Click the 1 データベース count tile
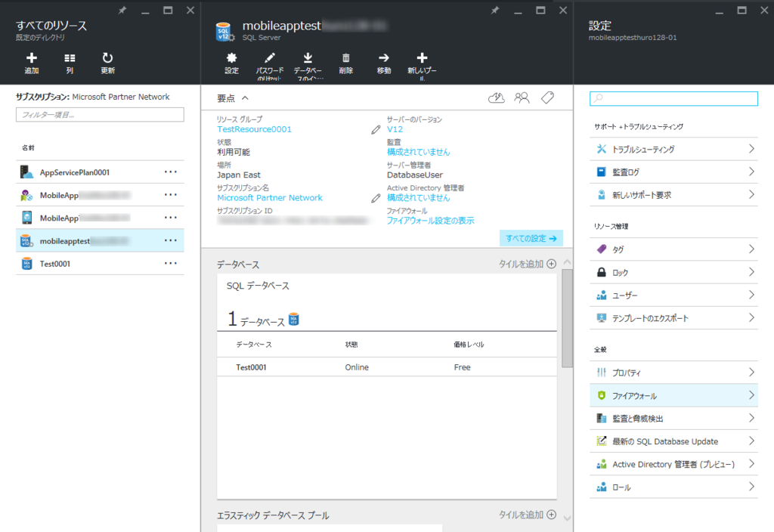 click(x=264, y=320)
